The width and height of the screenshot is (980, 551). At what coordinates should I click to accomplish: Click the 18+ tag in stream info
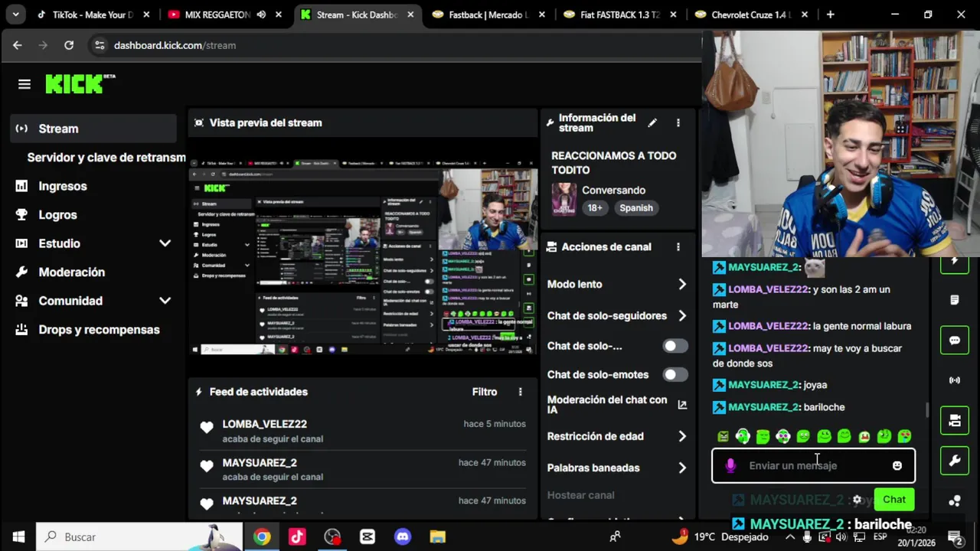coord(595,208)
